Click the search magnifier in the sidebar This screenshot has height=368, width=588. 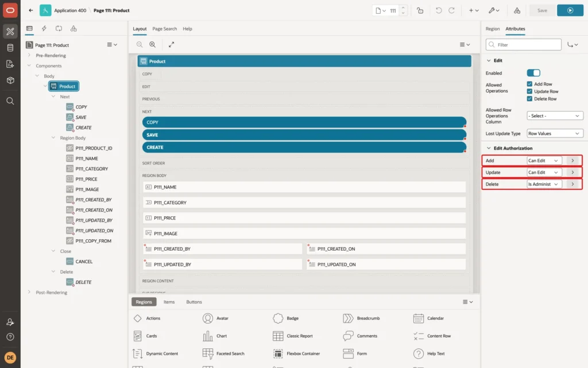pos(10,101)
